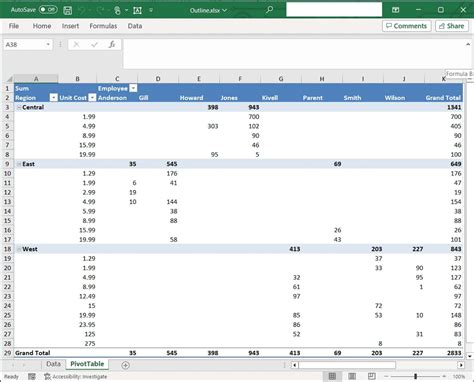Image resolution: width=474 pixels, height=382 pixels.
Task: Click the vertical scrollbar down arrow
Action: click(470, 356)
